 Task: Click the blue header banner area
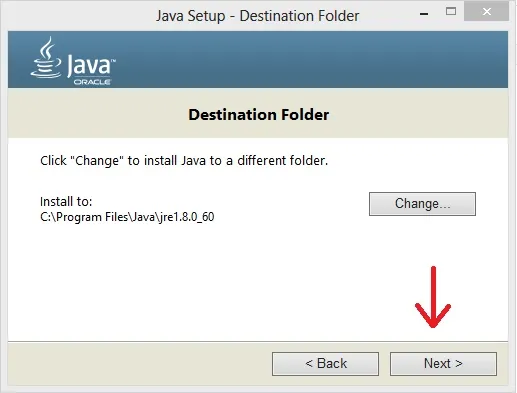point(258,60)
